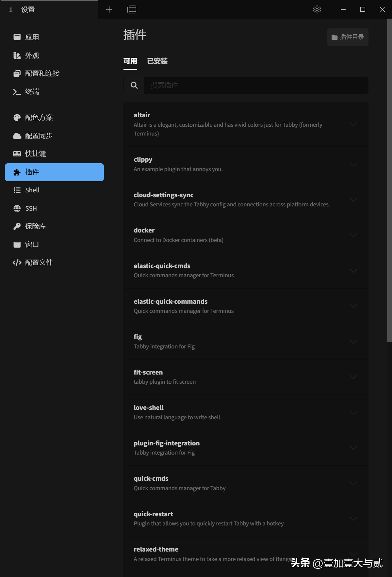Screen dimensions: 392x577
Task: Expand the altair plugin entry
Action: coord(353,124)
